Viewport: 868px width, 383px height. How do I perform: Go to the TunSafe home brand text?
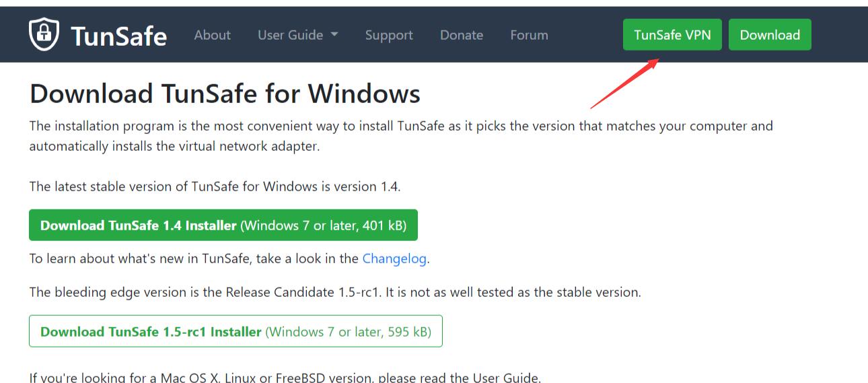click(x=118, y=36)
